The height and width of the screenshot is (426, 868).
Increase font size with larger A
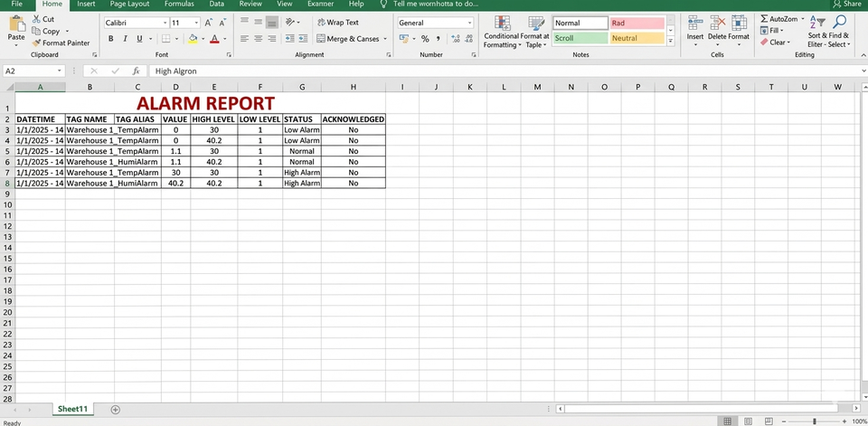tap(208, 23)
